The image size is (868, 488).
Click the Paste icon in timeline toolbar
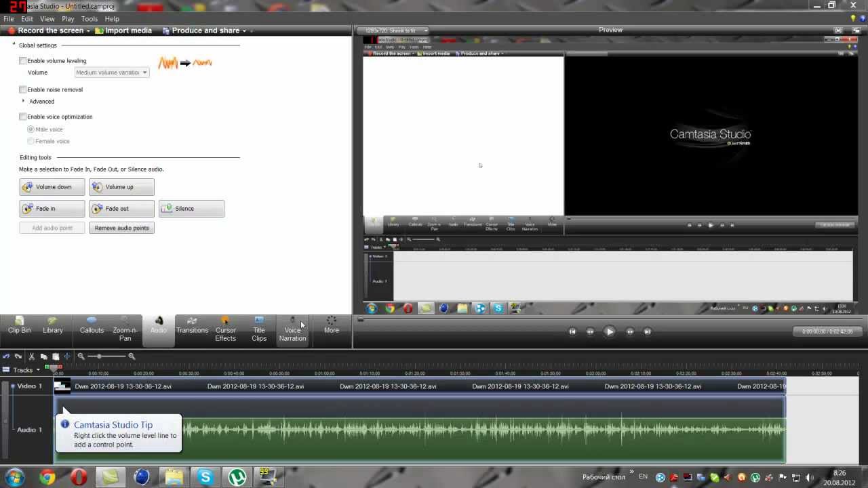point(56,356)
